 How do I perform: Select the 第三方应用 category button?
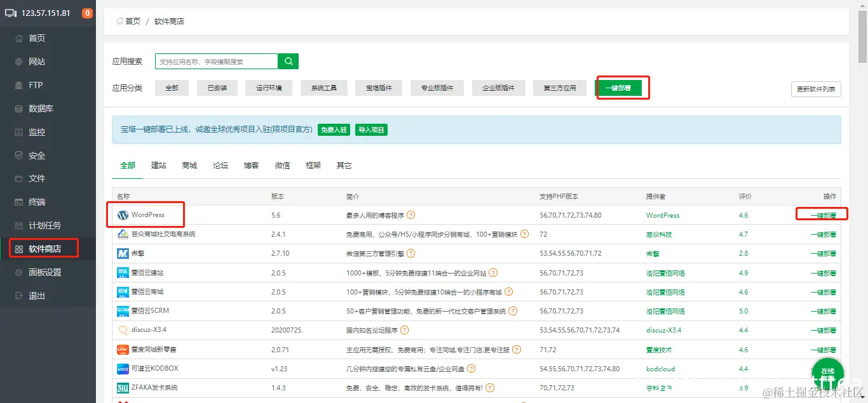(x=560, y=88)
